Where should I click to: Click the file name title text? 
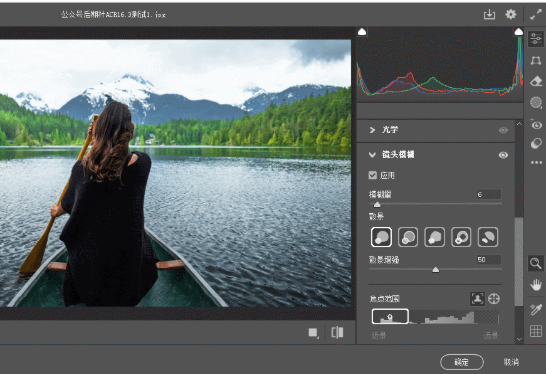click(113, 15)
